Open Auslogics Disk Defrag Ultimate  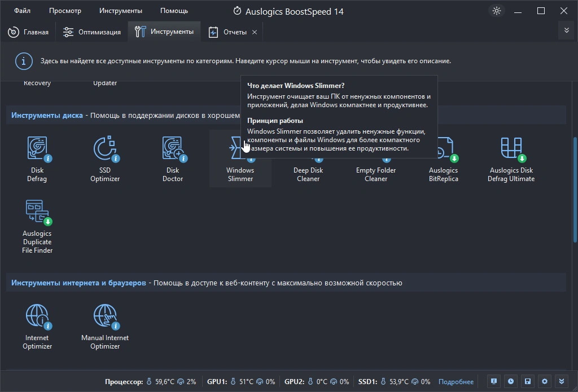(511, 158)
